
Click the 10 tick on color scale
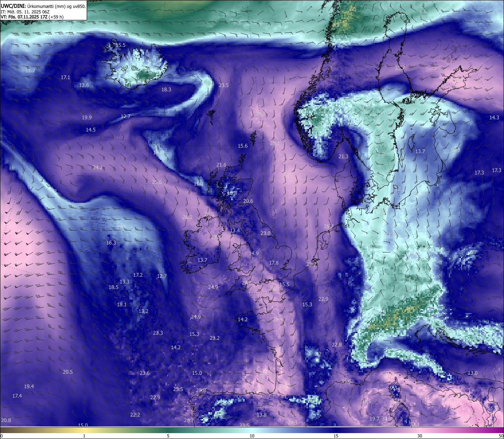(252, 436)
